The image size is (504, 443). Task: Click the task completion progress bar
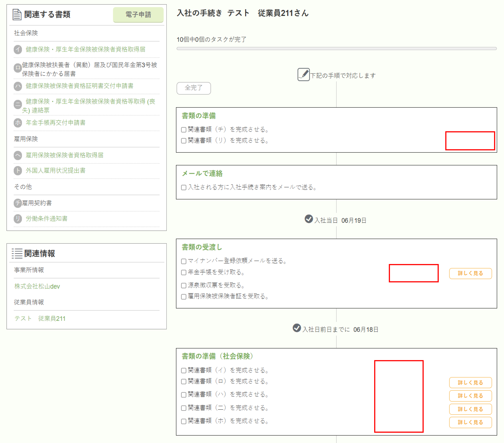[336, 49]
